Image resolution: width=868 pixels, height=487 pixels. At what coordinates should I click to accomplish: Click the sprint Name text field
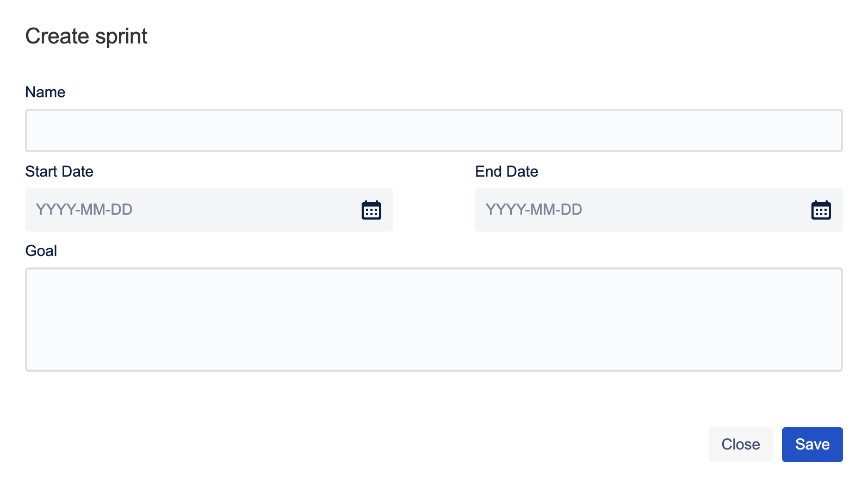click(x=433, y=130)
